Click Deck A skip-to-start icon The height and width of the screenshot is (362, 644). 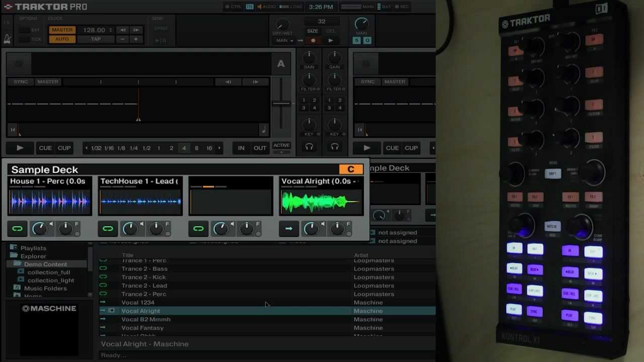click(13, 130)
